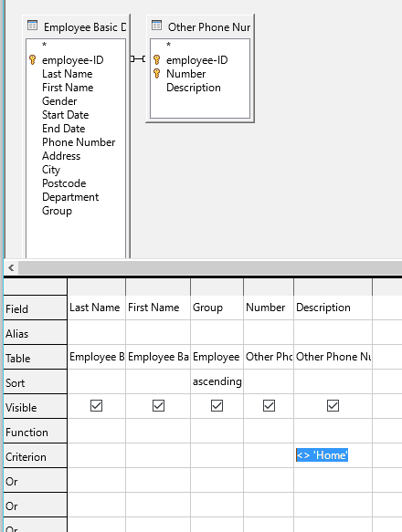Select the Table row header

pos(36,357)
